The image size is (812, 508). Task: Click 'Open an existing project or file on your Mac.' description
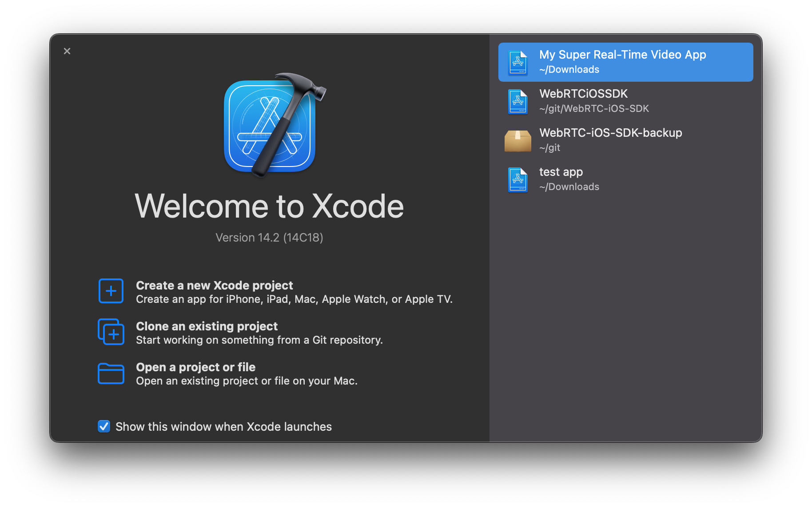tap(247, 381)
